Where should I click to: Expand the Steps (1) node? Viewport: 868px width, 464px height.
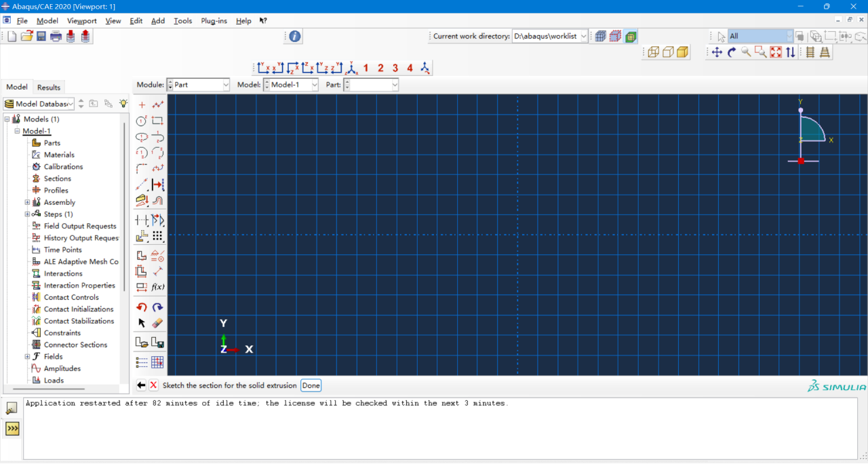pyautogui.click(x=28, y=214)
